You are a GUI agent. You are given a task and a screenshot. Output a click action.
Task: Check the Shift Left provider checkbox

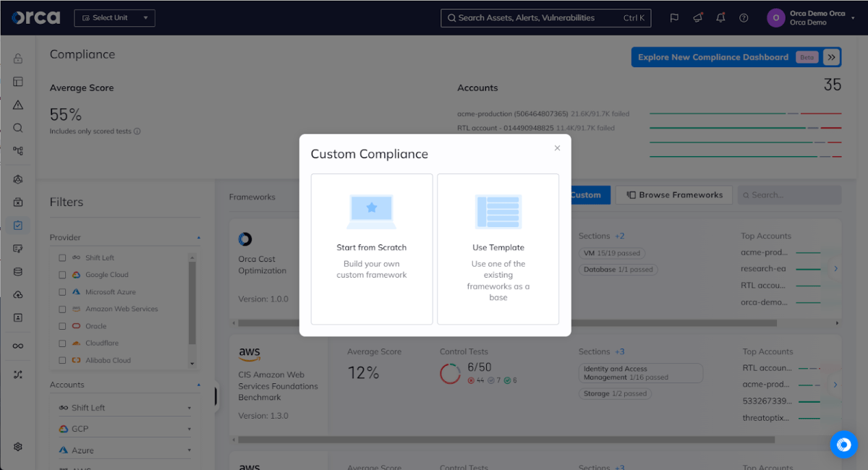(x=62, y=257)
